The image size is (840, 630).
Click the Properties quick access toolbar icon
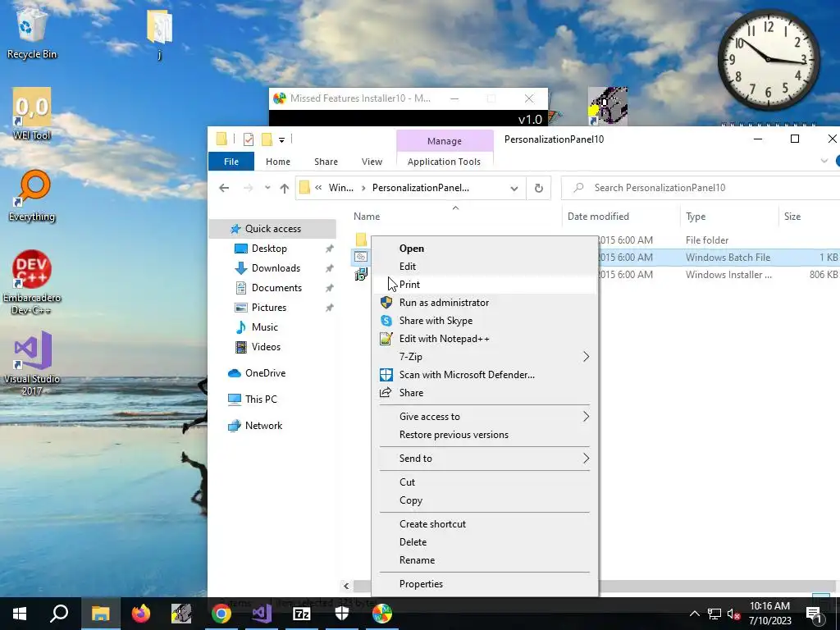point(248,139)
